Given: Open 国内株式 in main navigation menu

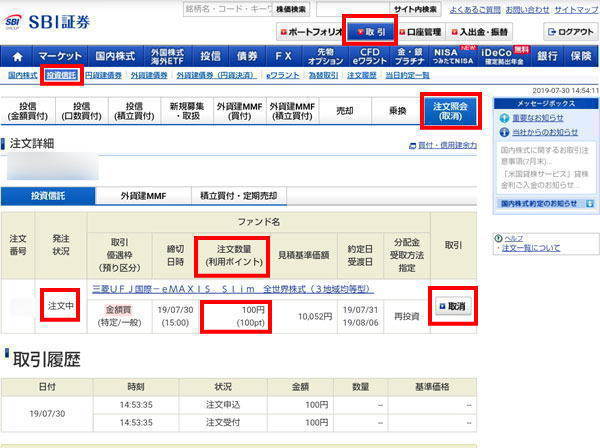Looking at the screenshot, I should click(x=115, y=57).
